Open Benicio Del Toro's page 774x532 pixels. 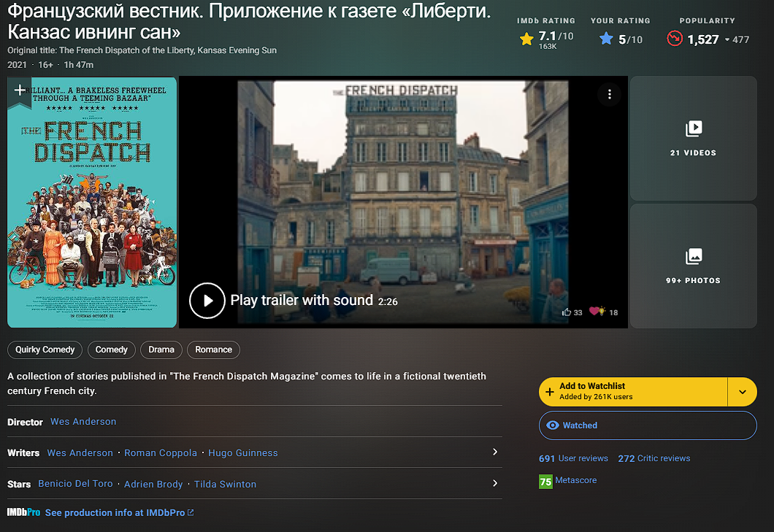click(x=75, y=484)
